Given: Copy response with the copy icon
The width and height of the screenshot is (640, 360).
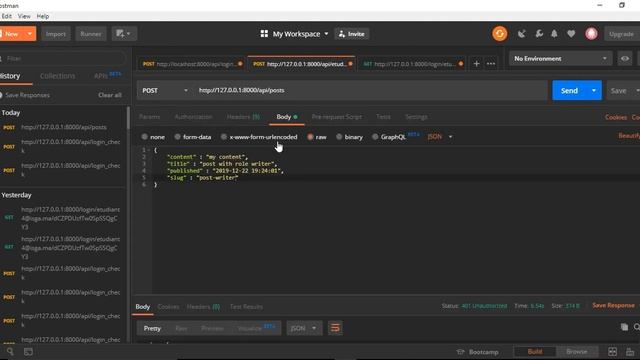Looking at the screenshot, I should point(624,327).
